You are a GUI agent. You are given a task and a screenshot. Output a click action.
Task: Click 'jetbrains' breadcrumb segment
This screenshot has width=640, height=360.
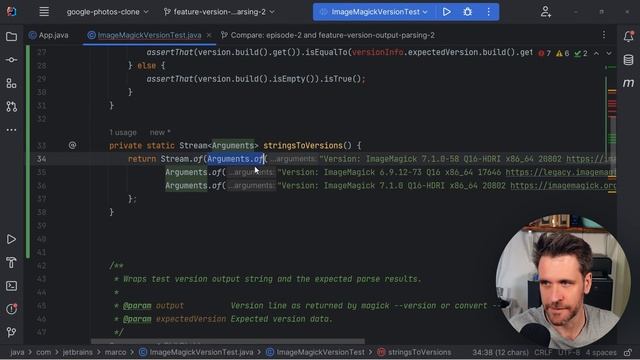click(78, 352)
